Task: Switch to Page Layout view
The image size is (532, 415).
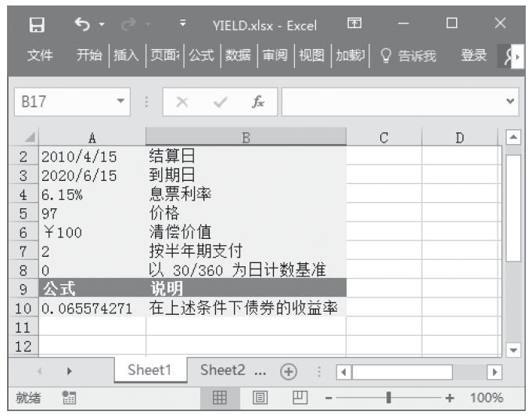Action: click(263, 398)
